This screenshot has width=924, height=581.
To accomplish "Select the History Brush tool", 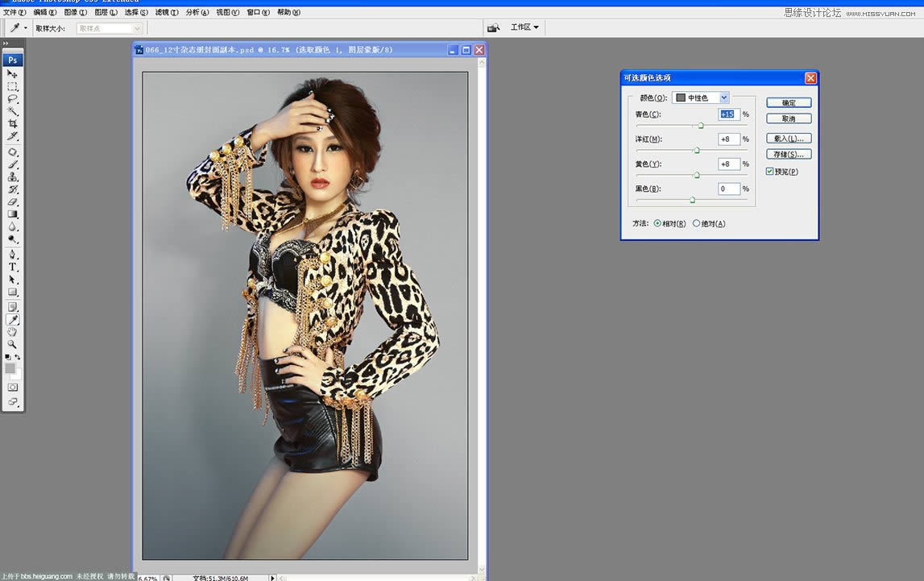I will [12, 189].
